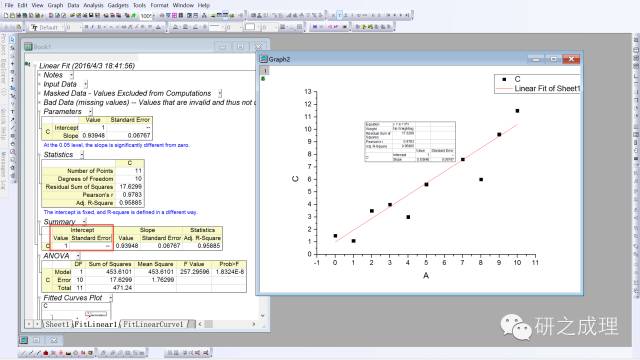Screen dimensions: 640x360
Task: Click the fill color swatch in the format toolbar
Action: tap(250, 27)
